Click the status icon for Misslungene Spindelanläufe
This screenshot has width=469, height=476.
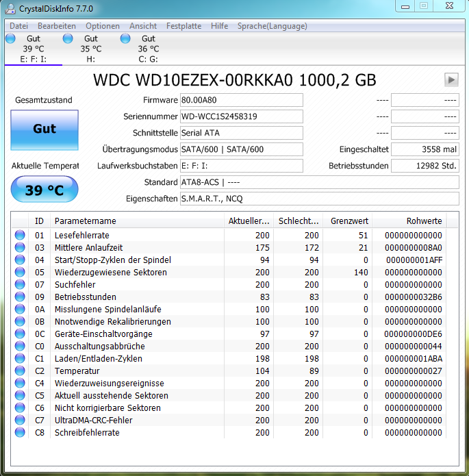click(x=20, y=310)
